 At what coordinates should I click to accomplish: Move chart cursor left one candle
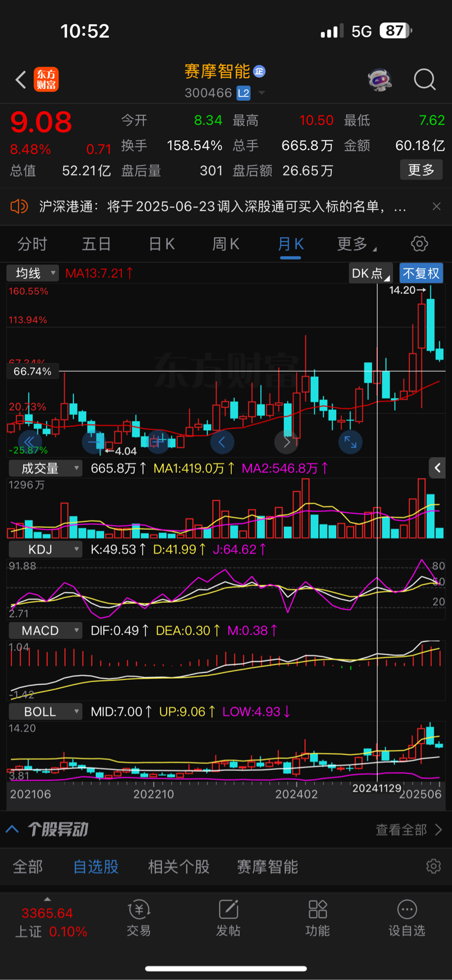click(x=222, y=442)
